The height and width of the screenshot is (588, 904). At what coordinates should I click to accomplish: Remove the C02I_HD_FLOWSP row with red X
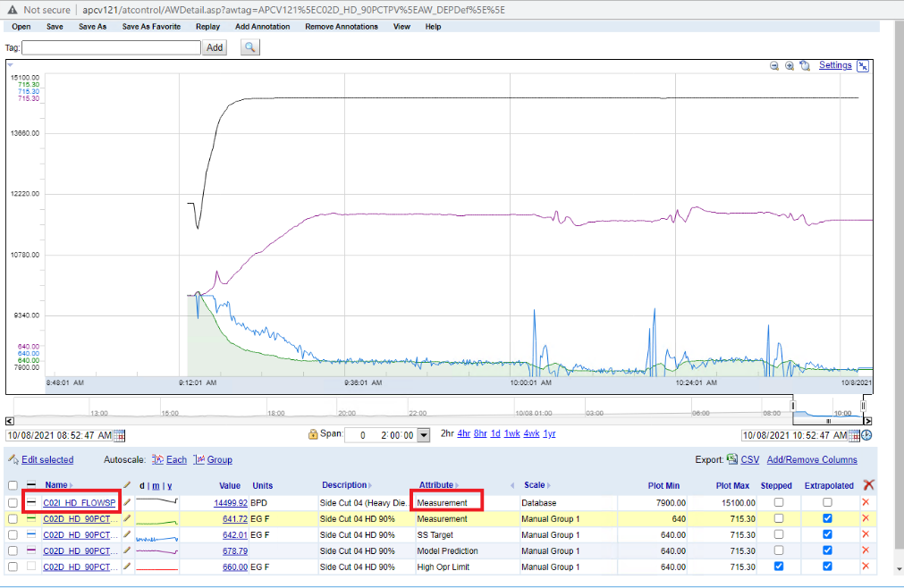click(x=865, y=503)
